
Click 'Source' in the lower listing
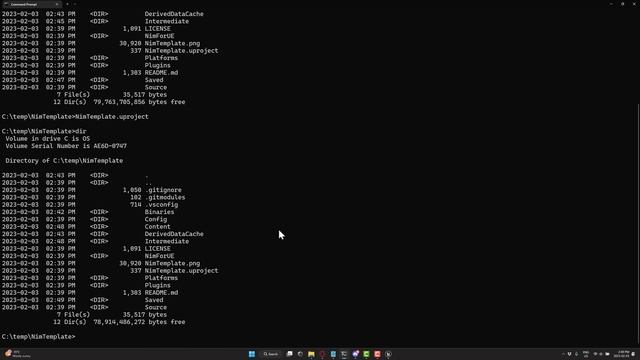tap(156, 307)
